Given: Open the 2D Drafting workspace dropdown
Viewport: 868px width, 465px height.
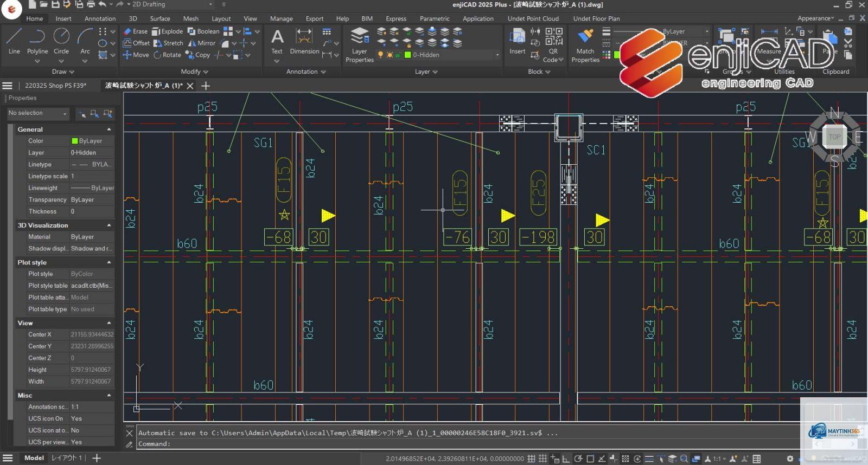Looking at the screenshot, I should [172, 4].
